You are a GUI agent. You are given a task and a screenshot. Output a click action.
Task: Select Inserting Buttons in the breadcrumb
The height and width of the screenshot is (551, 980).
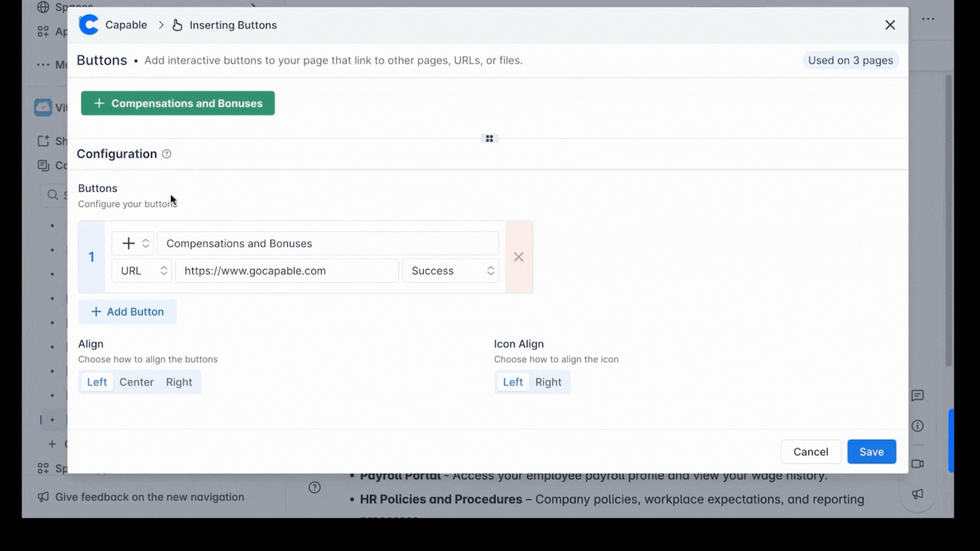point(233,25)
